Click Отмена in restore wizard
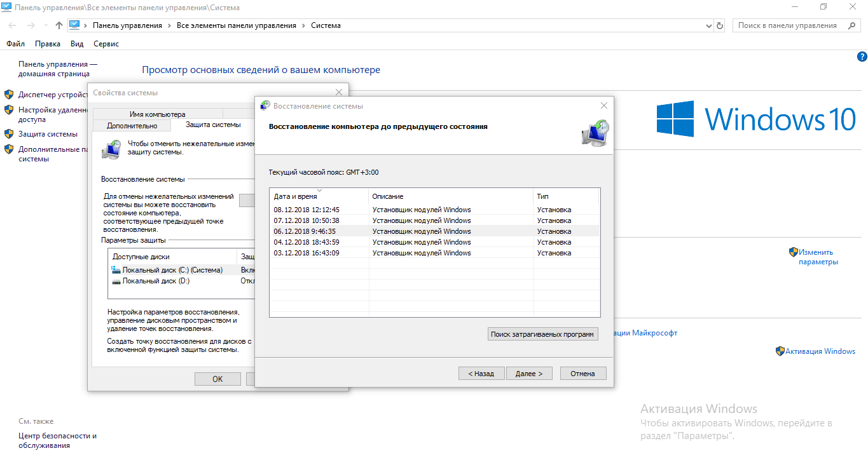868x453 pixels. pyautogui.click(x=583, y=374)
